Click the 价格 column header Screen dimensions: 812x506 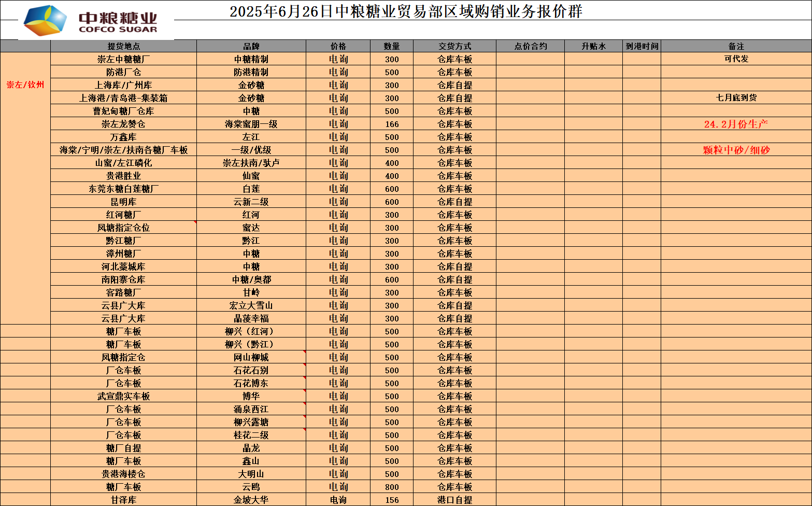click(x=338, y=46)
